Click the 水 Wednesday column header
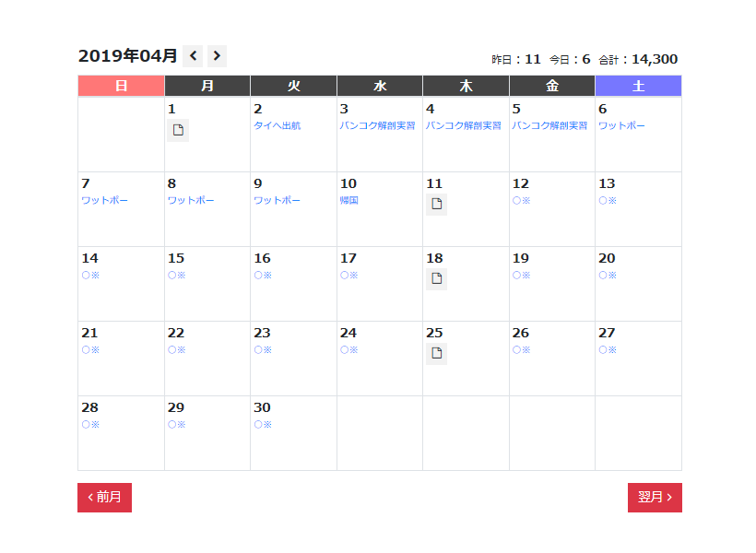 (x=380, y=86)
